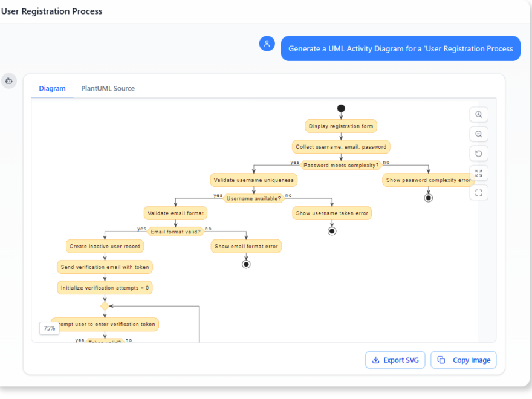Select the Show password complexity error node
Viewport: 532px width, 399px height.
click(x=428, y=180)
